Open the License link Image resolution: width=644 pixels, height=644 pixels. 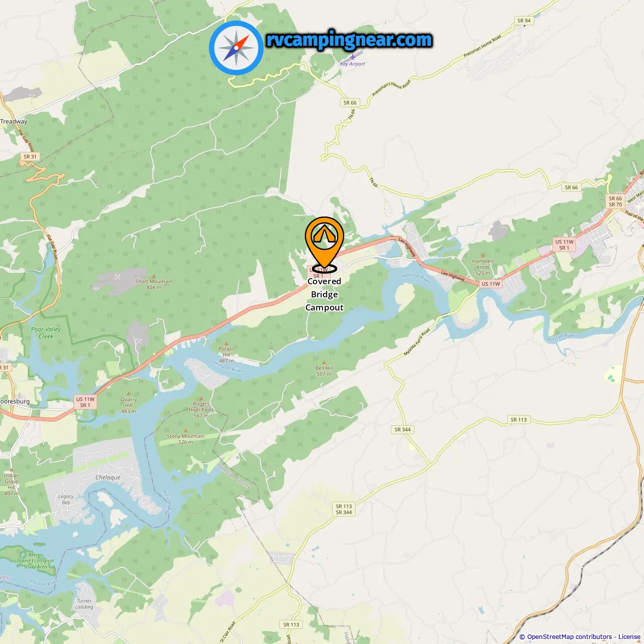[629, 637]
